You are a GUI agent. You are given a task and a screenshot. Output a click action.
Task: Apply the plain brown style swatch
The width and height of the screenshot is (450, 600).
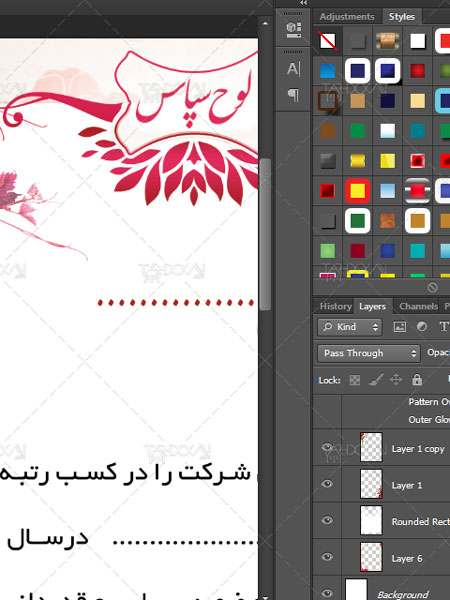coord(328,130)
